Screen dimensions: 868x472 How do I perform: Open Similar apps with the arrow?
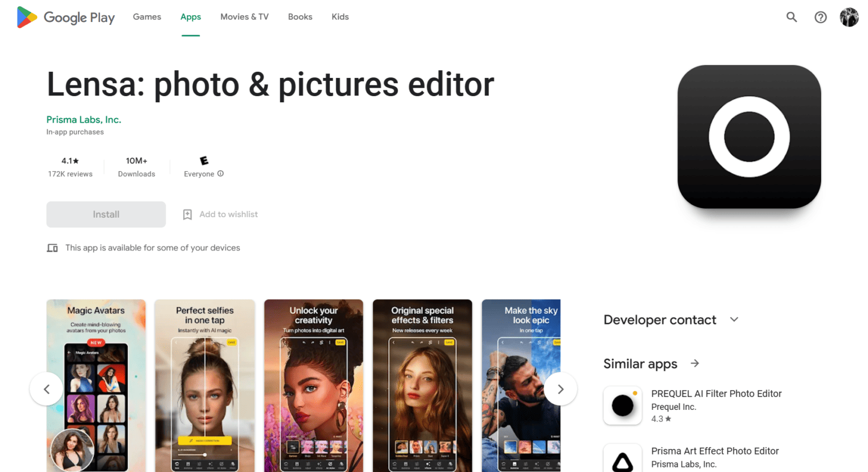tap(695, 363)
